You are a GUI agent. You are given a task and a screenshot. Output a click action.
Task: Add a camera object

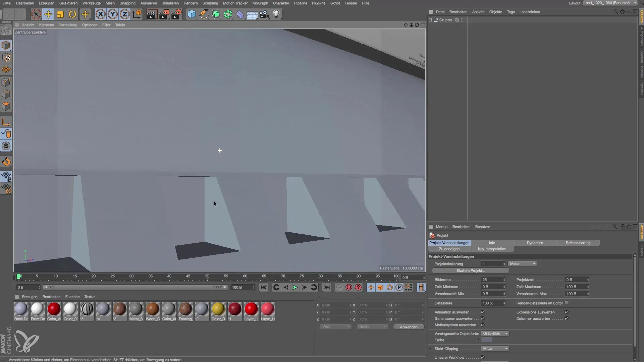[264, 14]
